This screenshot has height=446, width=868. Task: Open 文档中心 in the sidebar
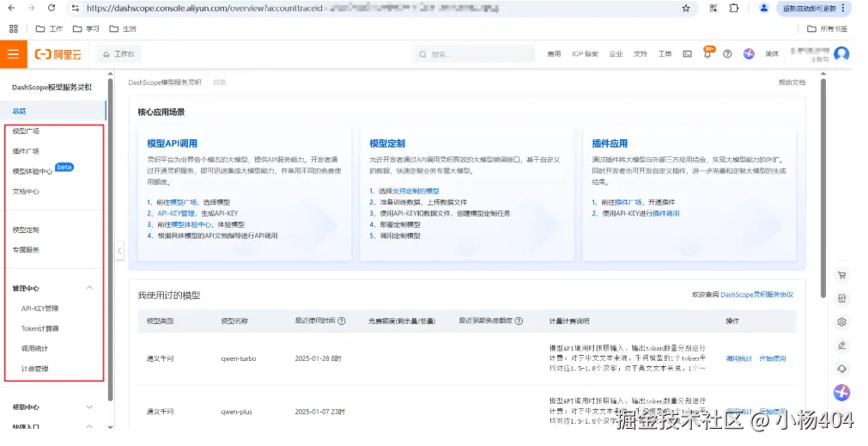[26, 192]
